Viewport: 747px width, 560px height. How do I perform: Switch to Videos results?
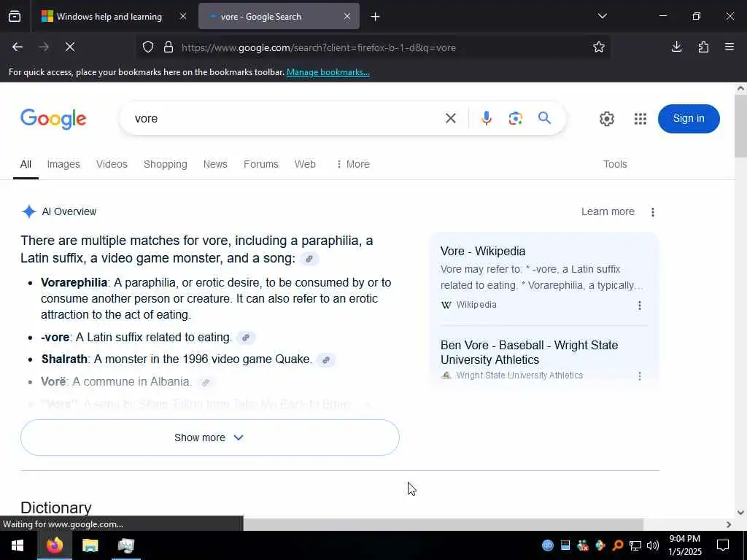(x=112, y=164)
